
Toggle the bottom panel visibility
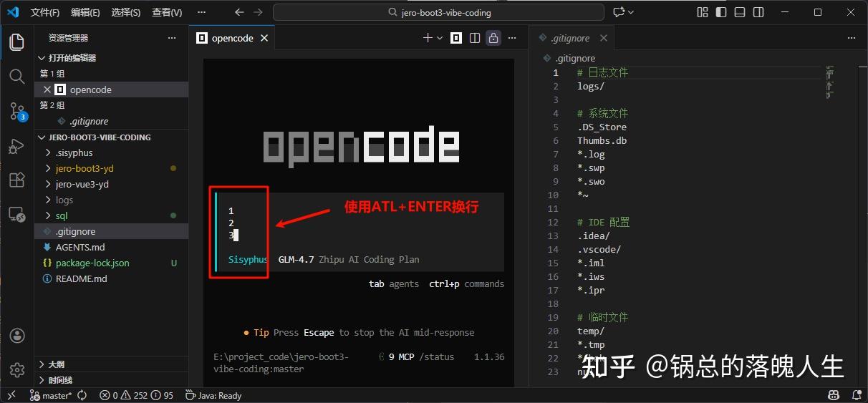[x=740, y=12]
